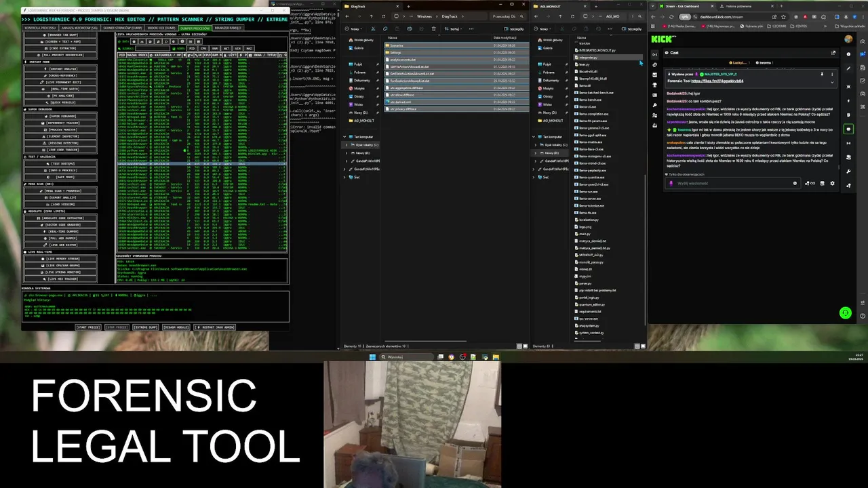Screen dimensions: 868x488
Task: Click [LIVE HEX TRACKER] button
Action: tap(61, 279)
